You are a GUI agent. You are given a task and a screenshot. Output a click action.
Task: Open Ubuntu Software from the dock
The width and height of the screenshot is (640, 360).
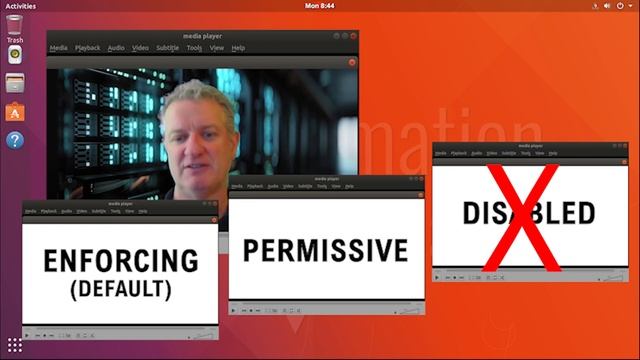pos(15,112)
